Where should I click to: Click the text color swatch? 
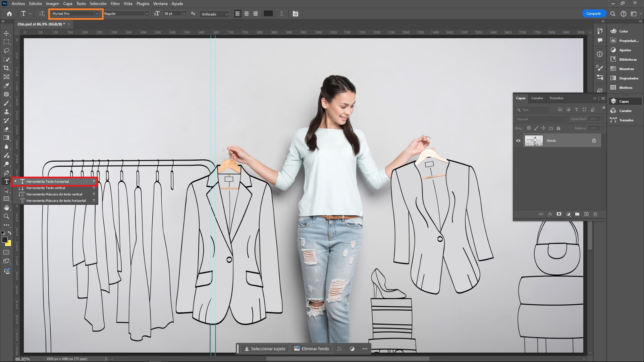[268, 14]
